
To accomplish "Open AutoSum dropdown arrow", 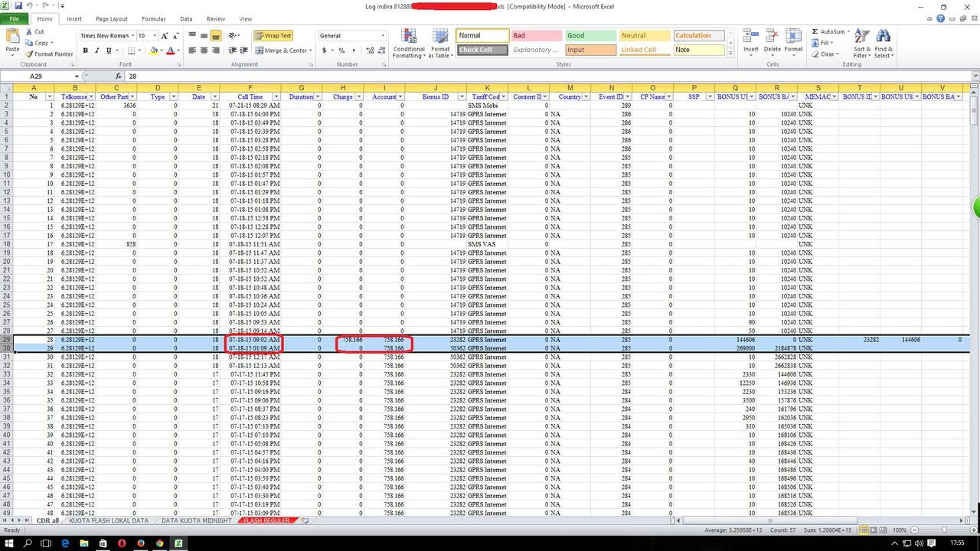I will point(848,32).
